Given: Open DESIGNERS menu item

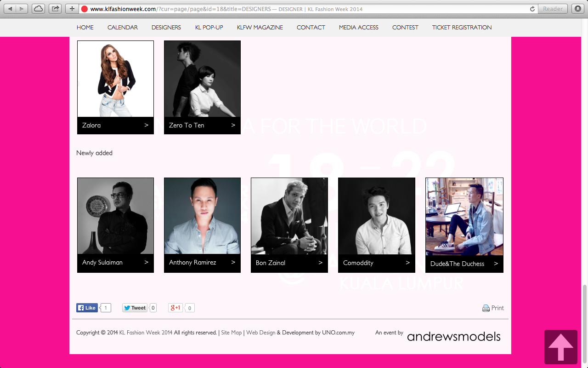Looking at the screenshot, I should [166, 28].
